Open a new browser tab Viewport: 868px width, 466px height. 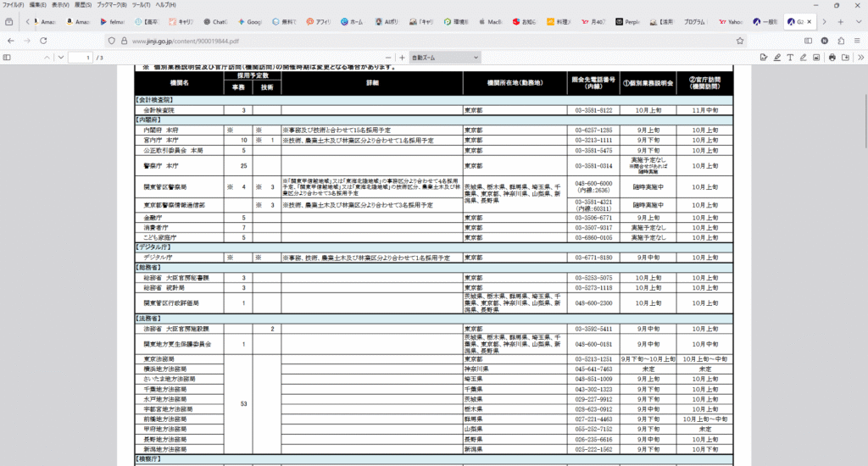(841, 22)
